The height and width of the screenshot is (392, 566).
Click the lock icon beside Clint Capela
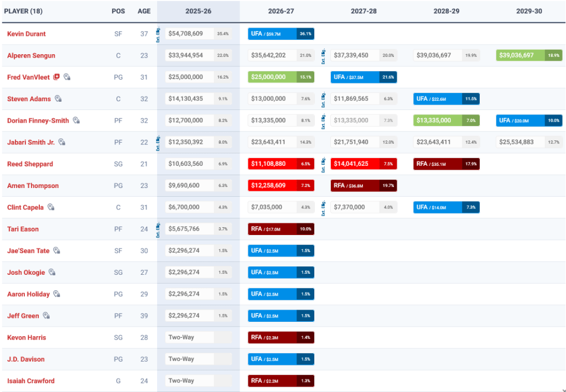[51, 207]
